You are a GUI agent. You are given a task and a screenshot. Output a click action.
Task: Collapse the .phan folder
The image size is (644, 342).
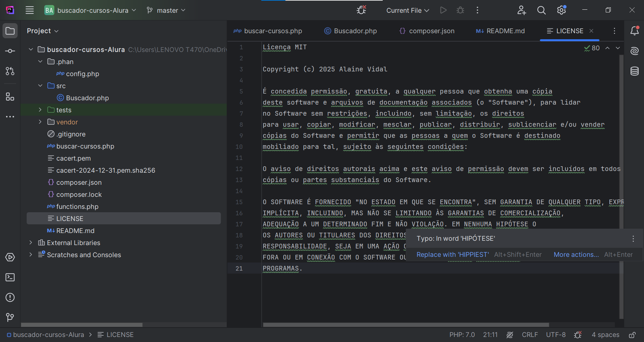click(40, 61)
